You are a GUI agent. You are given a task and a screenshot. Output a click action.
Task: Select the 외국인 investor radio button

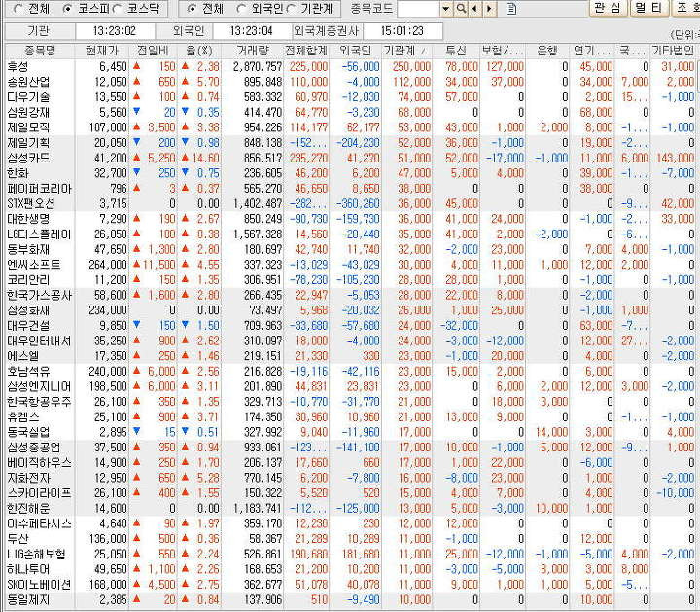click(x=241, y=8)
